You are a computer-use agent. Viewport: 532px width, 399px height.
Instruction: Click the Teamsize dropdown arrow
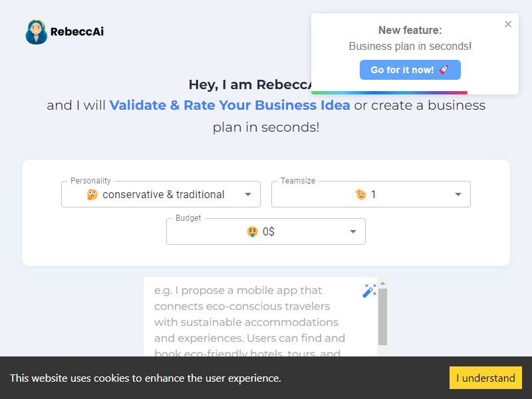pyautogui.click(x=458, y=195)
